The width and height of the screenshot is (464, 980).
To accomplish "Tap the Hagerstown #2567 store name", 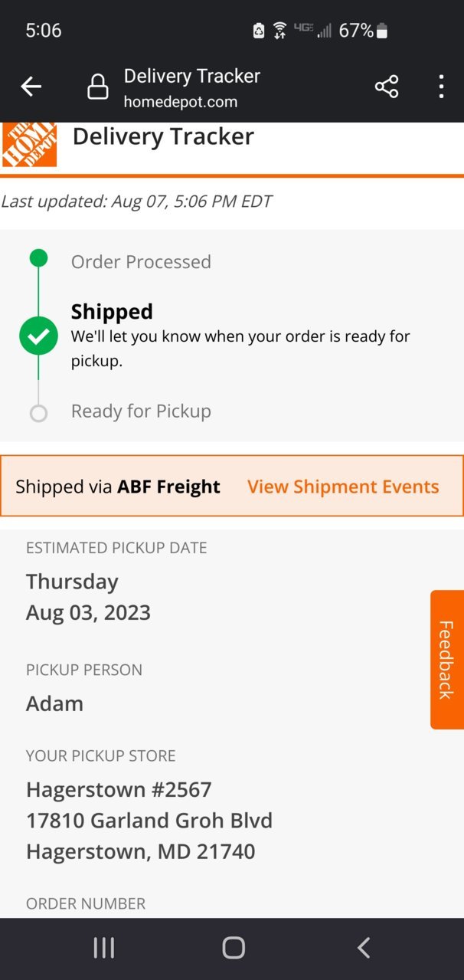I will (119, 789).
